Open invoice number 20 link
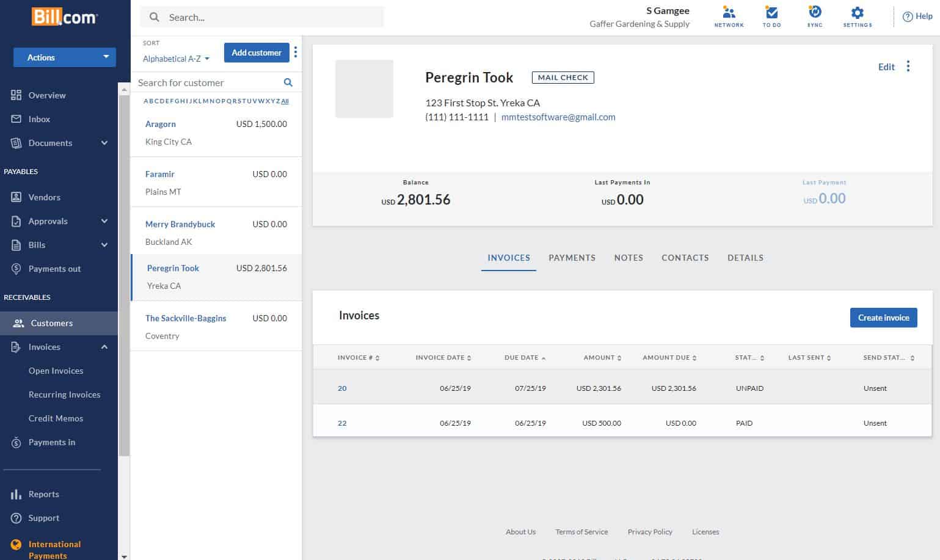This screenshot has width=940, height=560. point(342,388)
